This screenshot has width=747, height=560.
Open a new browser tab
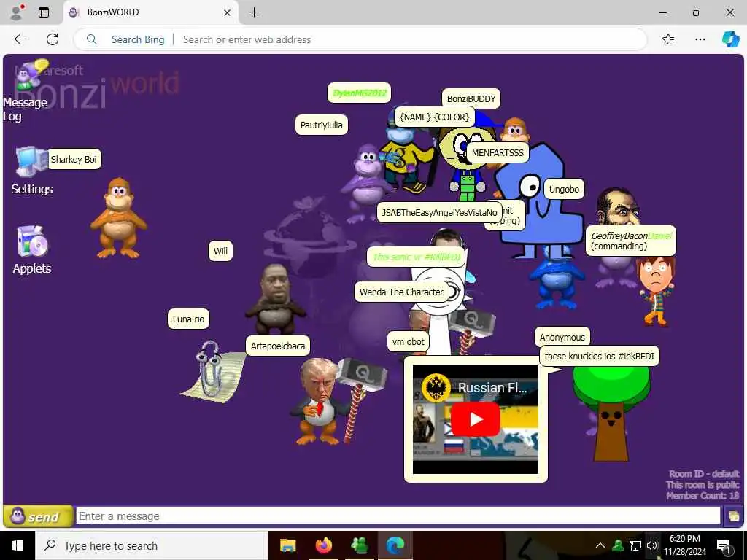(x=255, y=12)
